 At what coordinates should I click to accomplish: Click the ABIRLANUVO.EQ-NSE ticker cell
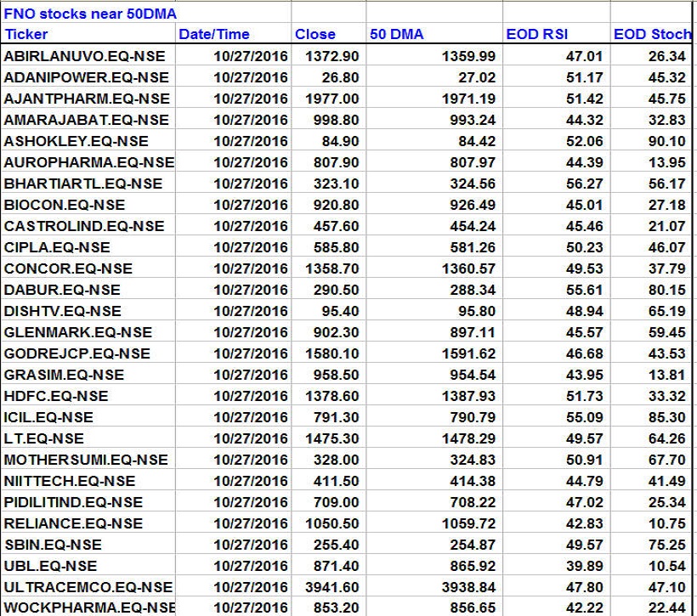[x=84, y=56]
